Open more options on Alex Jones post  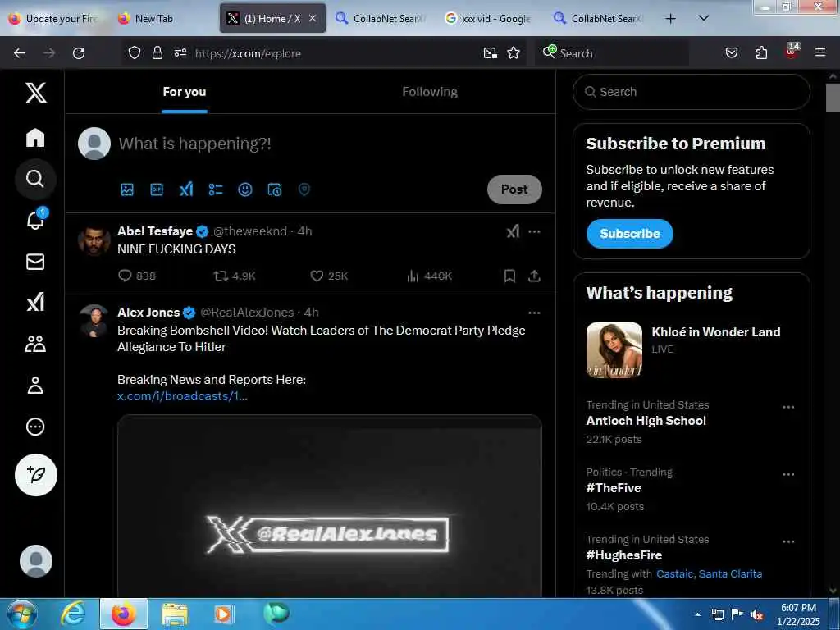point(534,313)
